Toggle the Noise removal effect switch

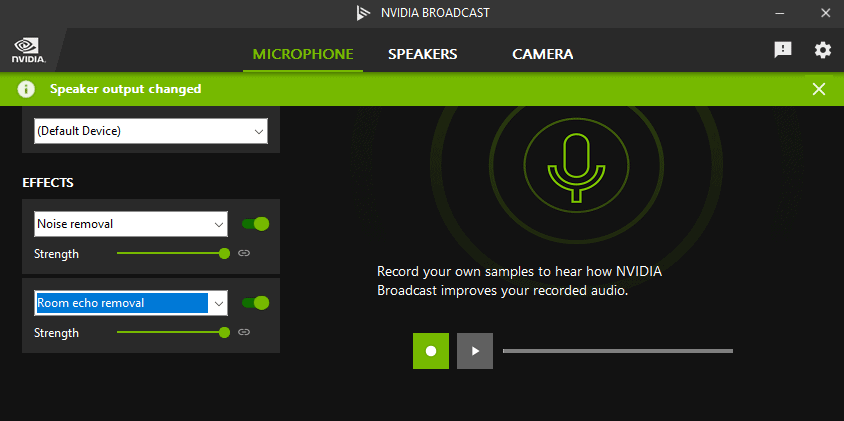click(x=256, y=224)
